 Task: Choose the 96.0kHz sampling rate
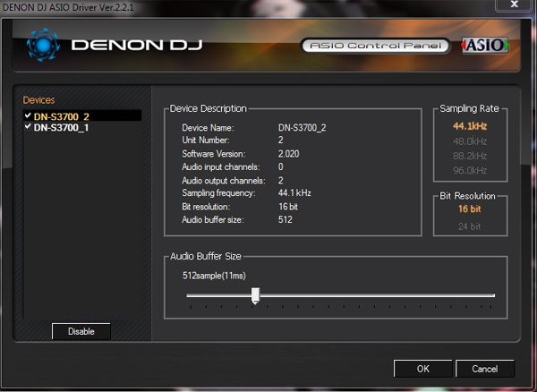click(x=470, y=170)
